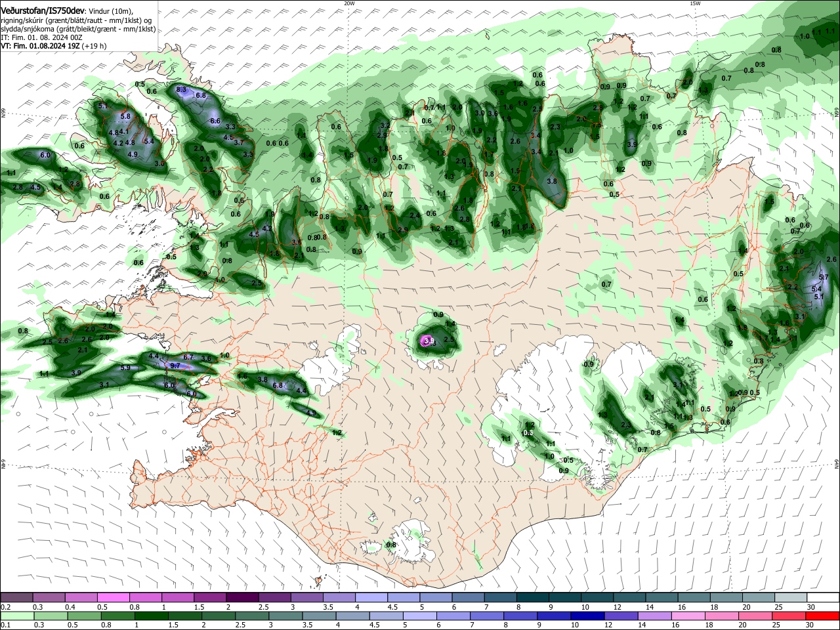Select the bright pink-magenta legend swatch
This screenshot has width=840, height=630.
tap(114, 597)
